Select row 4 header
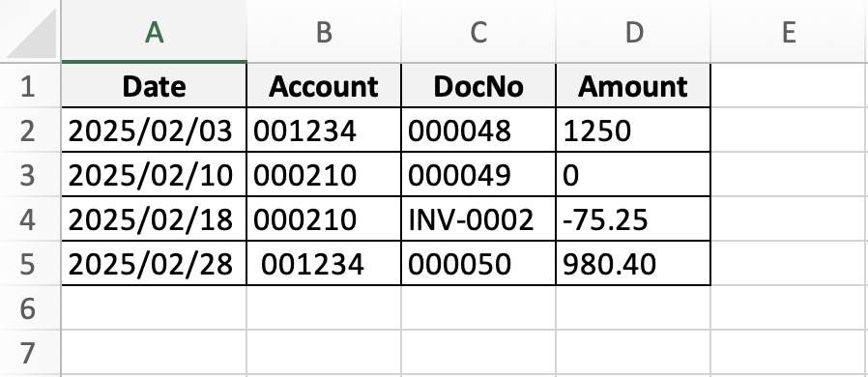Screen dimensions: 868x377 30,219
